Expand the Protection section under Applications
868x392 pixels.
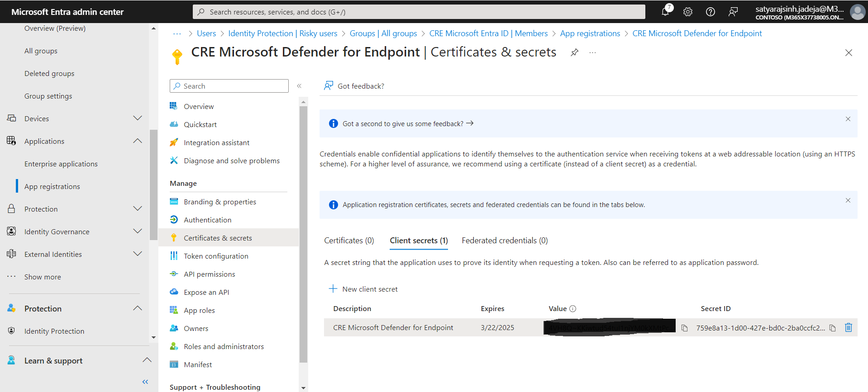[138, 209]
